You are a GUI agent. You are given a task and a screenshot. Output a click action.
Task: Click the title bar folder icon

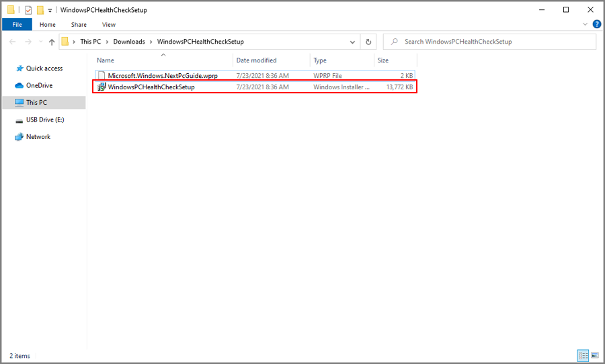click(x=11, y=9)
